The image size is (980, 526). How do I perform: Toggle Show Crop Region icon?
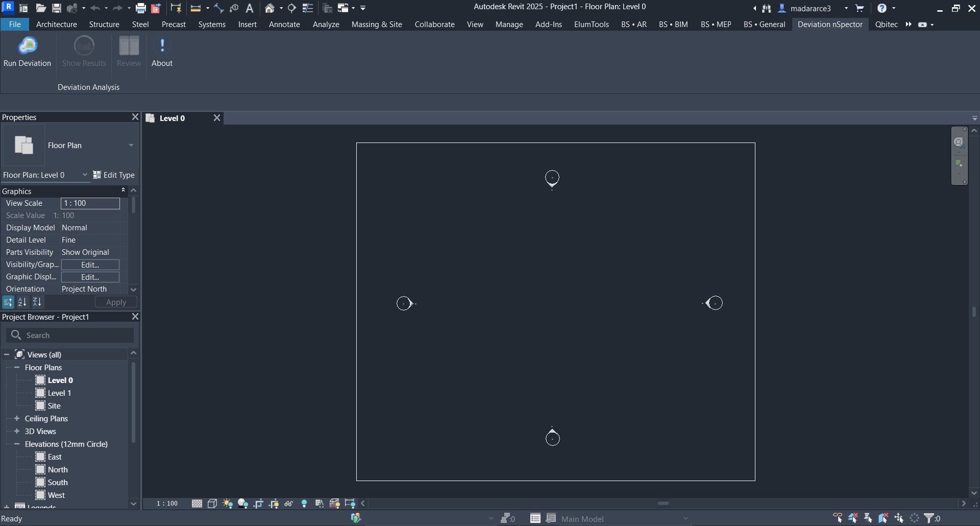click(274, 504)
